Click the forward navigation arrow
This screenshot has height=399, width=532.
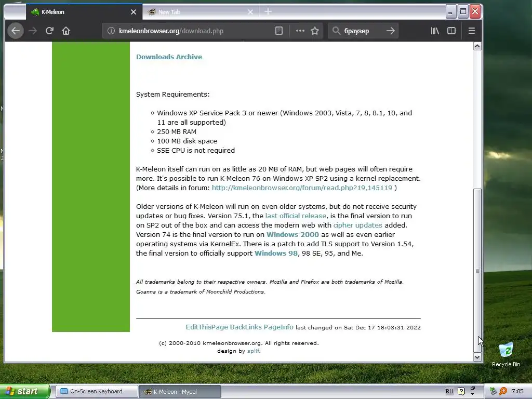[33, 31]
